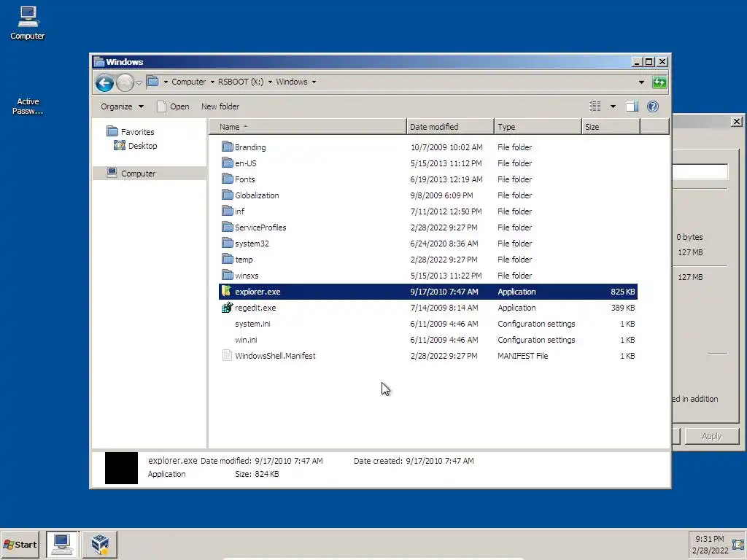Select Desktop in the navigation pane

pyautogui.click(x=136, y=146)
